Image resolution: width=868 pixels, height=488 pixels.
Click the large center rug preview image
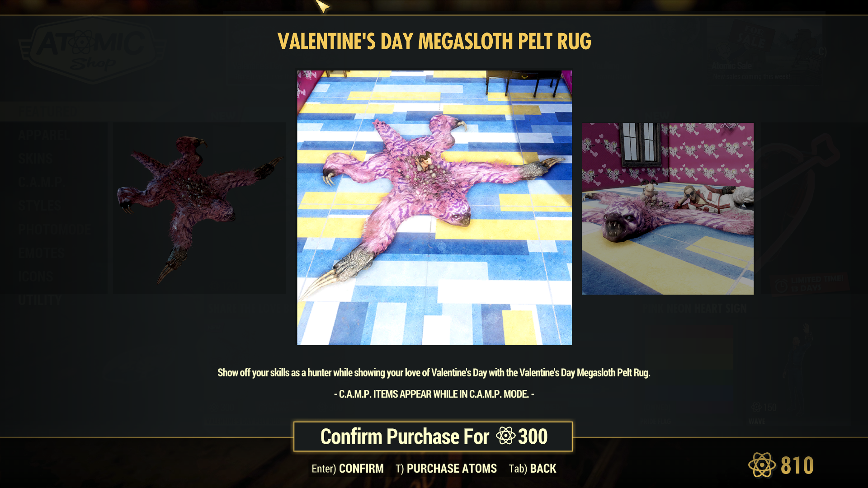click(434, 207)
